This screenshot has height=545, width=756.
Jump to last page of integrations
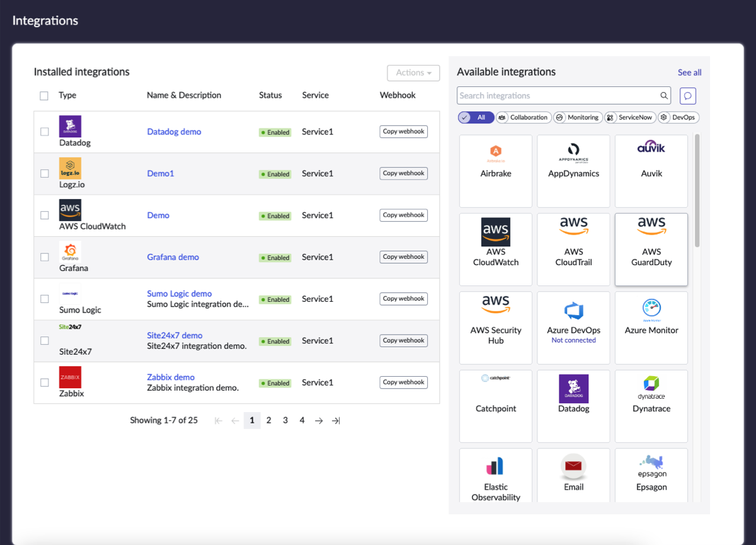336,421
